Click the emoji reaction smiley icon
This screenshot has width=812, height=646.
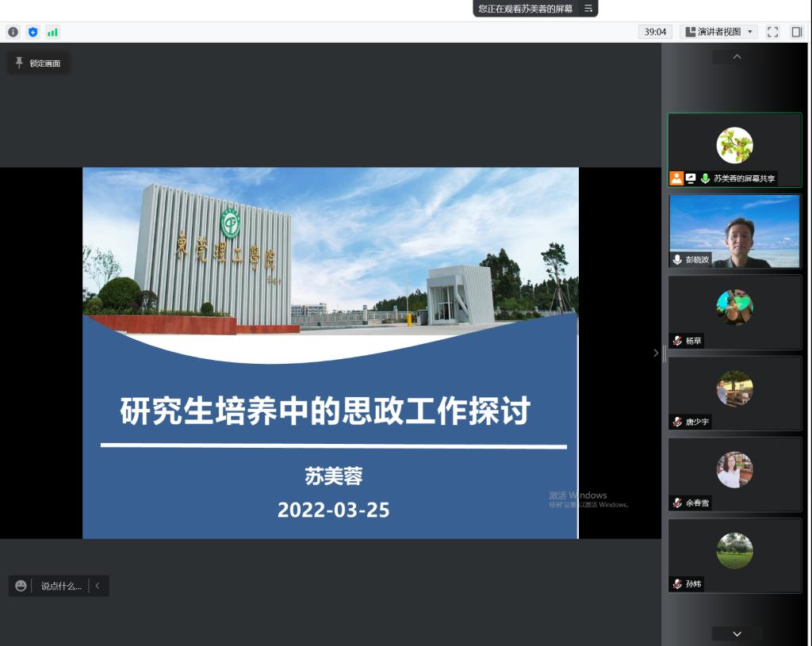(x=21, y=586)
